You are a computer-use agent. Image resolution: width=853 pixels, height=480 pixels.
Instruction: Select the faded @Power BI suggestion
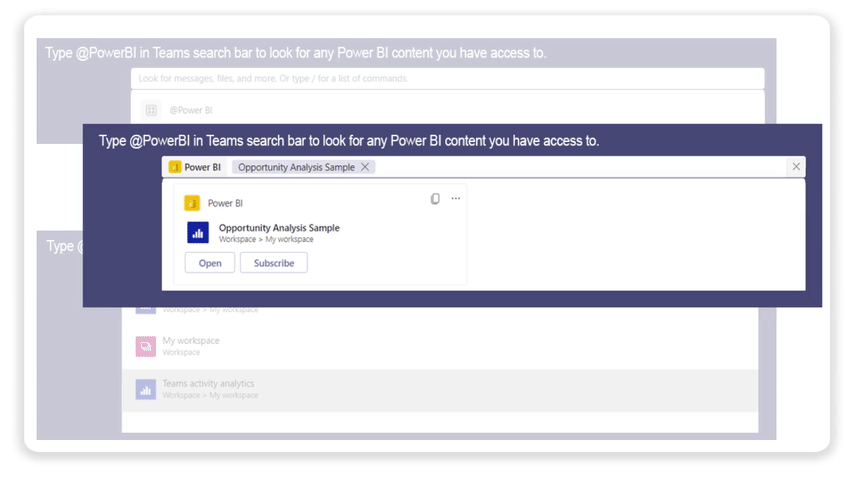[447, 110]
